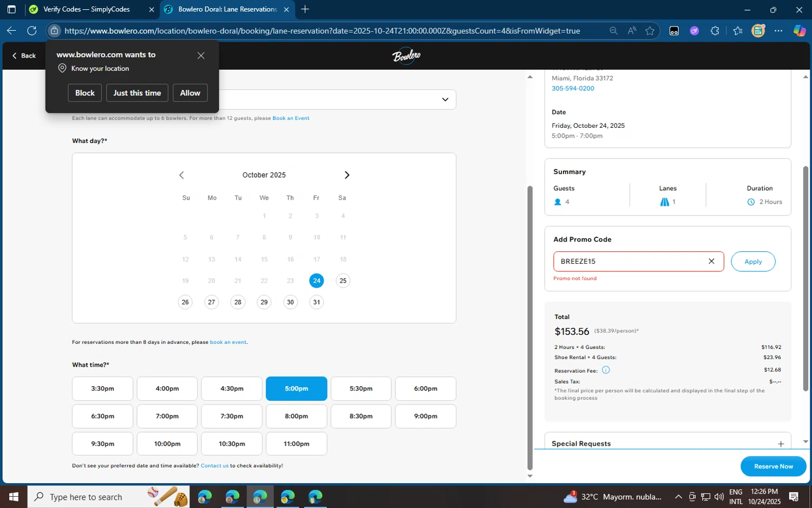Click the browser refresh icon
The width and height of the screenshot is (812, 508).
[32, 31]
